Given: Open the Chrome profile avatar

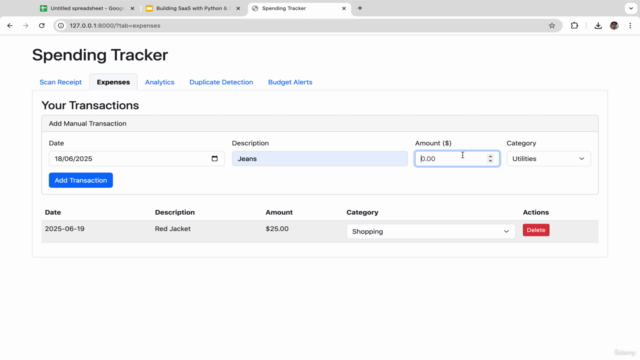Looking at the screenshot, I should [614, 26].
